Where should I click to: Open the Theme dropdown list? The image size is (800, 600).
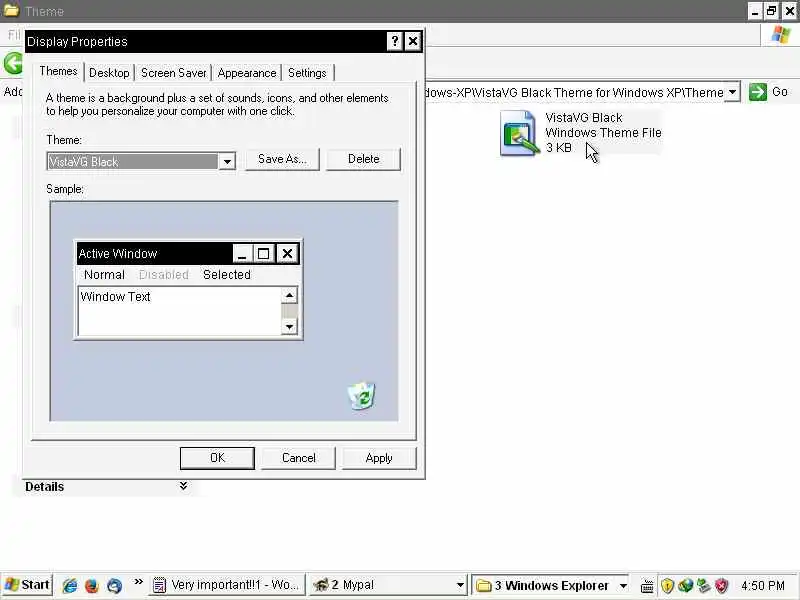(x=227, y=162)
